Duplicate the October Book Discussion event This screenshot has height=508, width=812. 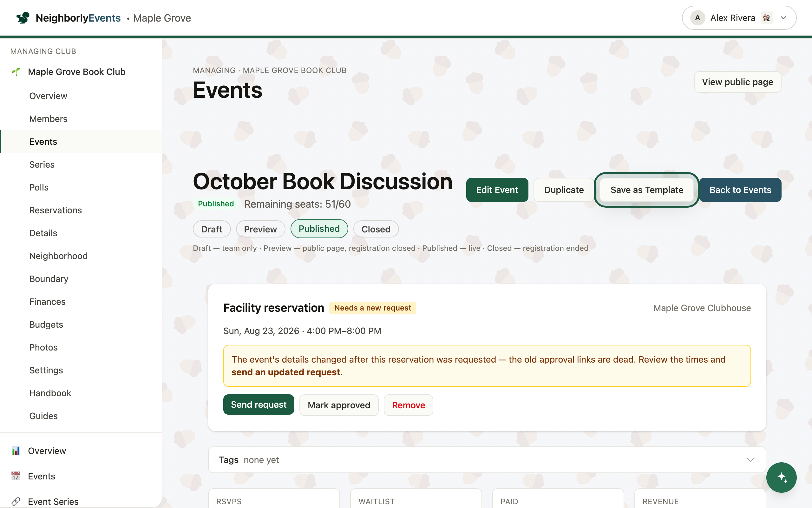(x=564, y=190)
